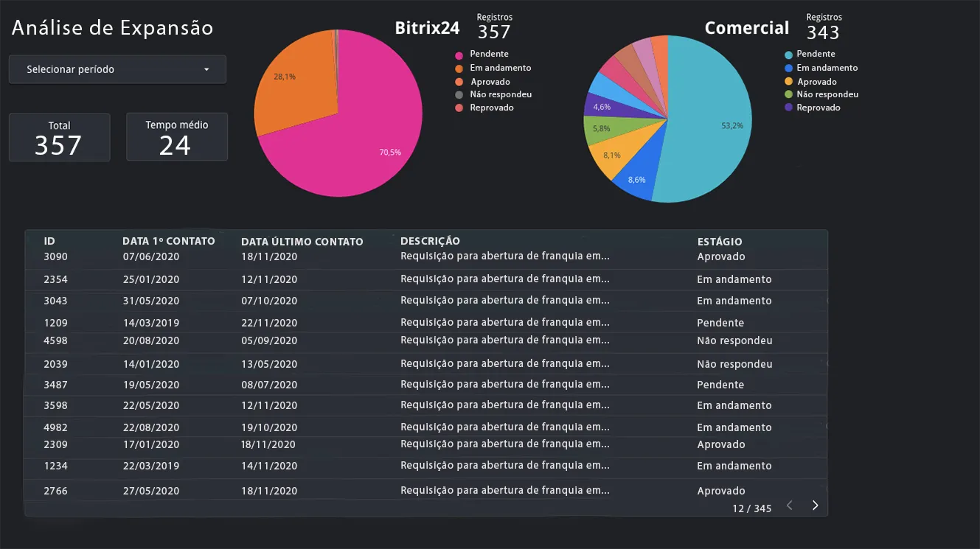Viewport: 980px width, 549px height.
Task: Open the Selecionar período dropdown
Action: click(117, 69)
